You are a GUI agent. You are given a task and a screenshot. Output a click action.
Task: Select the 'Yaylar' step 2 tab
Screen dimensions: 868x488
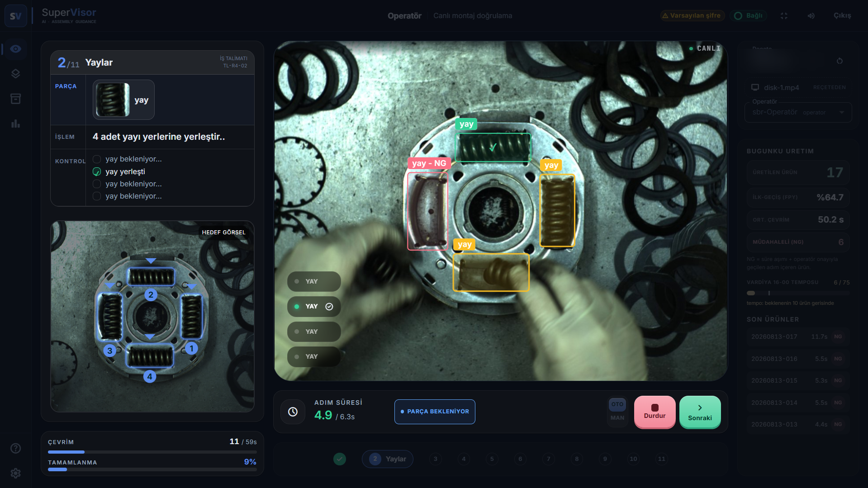point(388,459)
